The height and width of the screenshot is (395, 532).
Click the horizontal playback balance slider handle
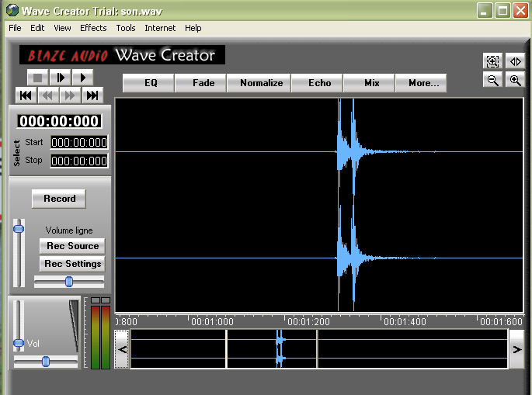(x=46, y=362)
